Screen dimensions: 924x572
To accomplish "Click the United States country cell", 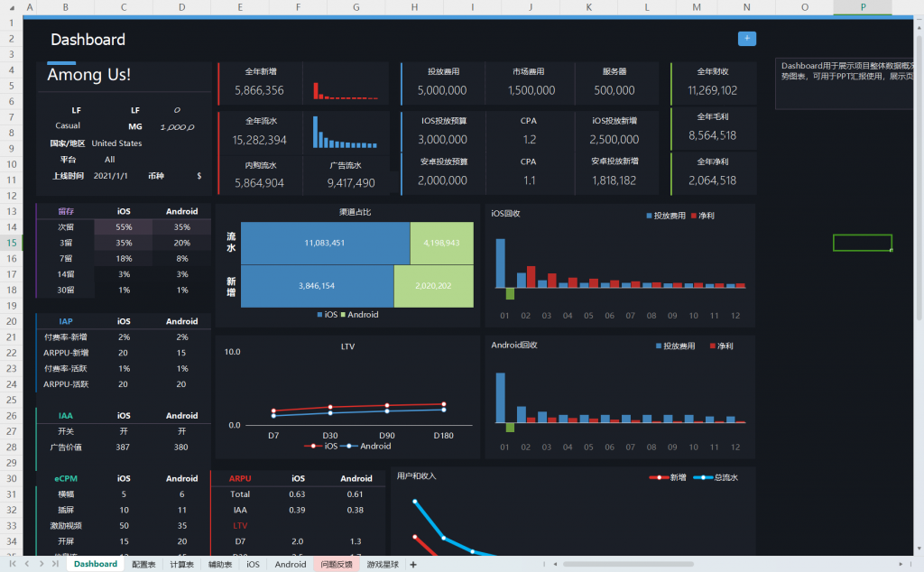I will point(116,143).
